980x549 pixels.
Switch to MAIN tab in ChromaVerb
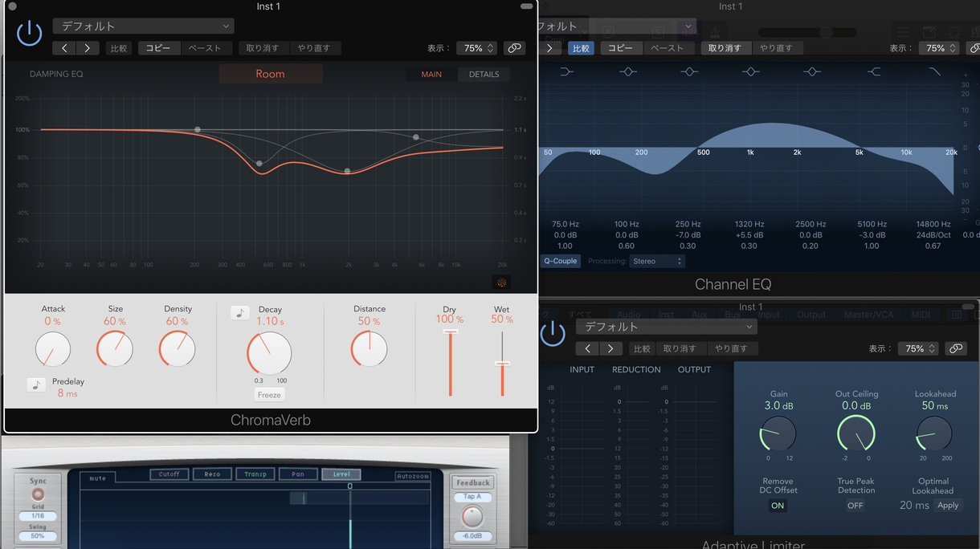point(431,74)
